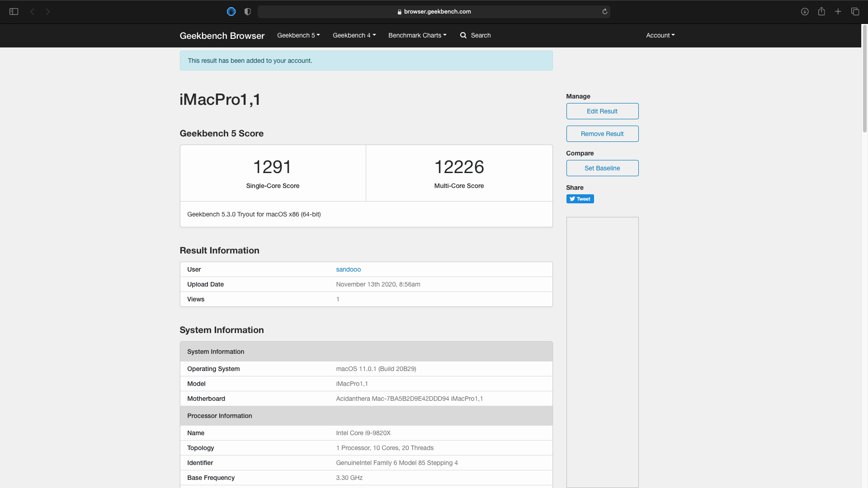Open a new tab with the plus icon
Image resolution: width=868 pixels, height=488 pixels.
point(838,12)
